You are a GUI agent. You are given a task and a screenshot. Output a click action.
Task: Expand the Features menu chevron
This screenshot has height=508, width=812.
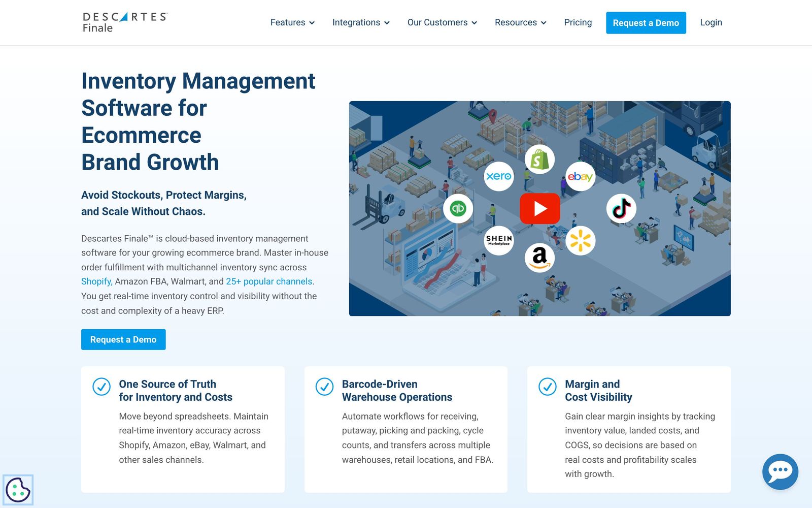pyautogui.click(x=312, y=23)
